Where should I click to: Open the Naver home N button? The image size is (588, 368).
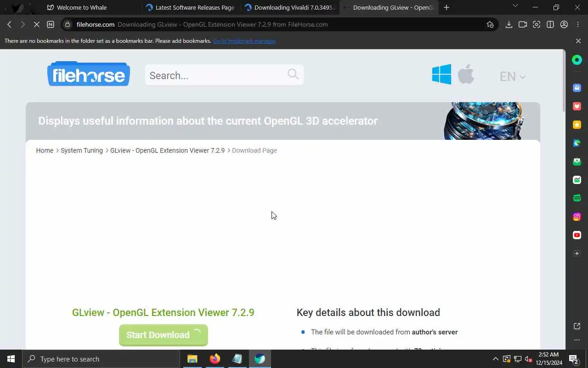click(x=51, y=24)
